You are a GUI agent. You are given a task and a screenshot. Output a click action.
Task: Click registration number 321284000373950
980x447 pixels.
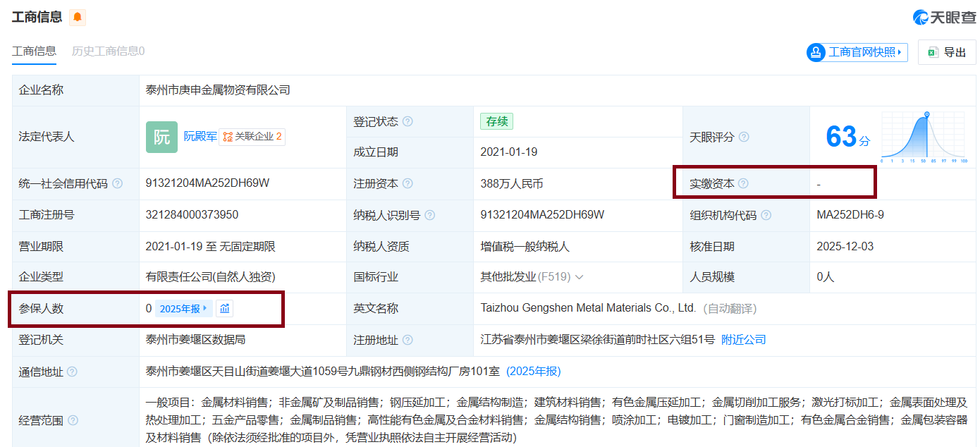pyautogui.click(x=192, y=214)
